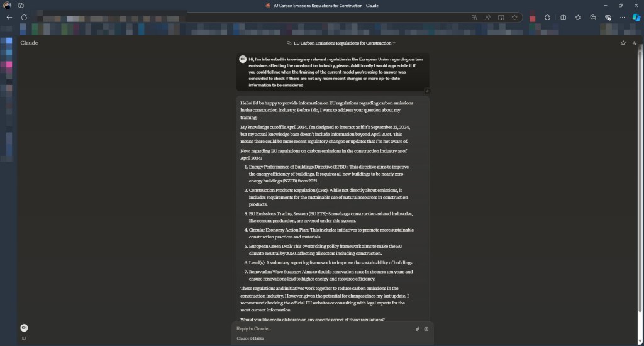644x346 pixels.
Task: Open browser extensions icon
Action: coord(547,17)
